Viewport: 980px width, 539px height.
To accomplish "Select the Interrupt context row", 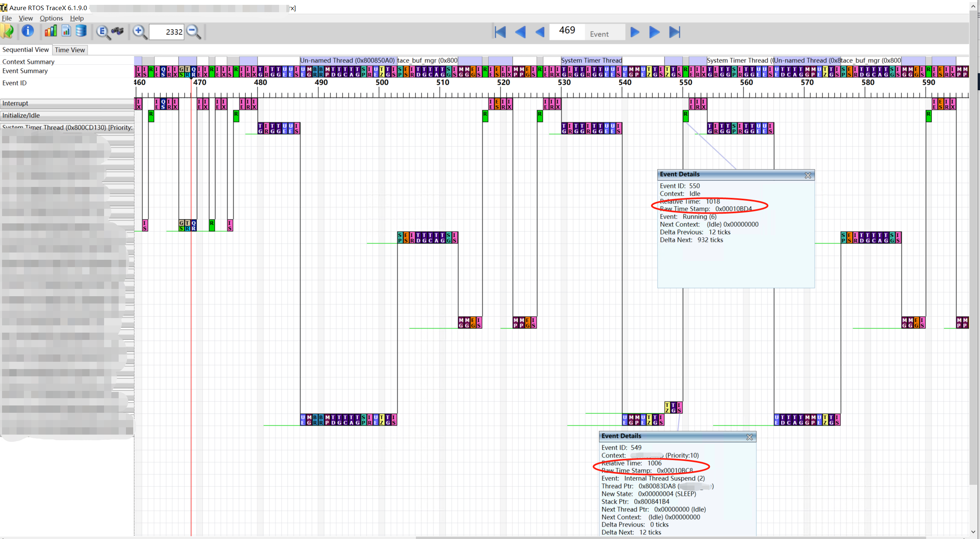I will 67,104.
